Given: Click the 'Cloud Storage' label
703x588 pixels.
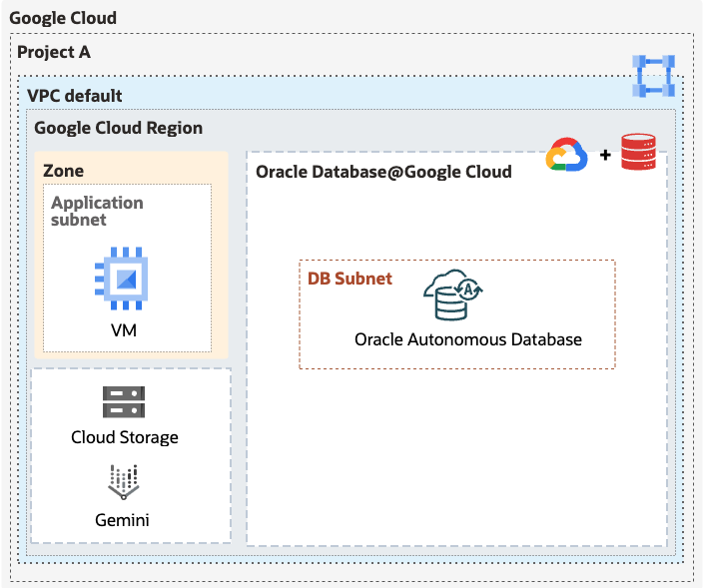Looking at the screenshot, I should [125, 438].
